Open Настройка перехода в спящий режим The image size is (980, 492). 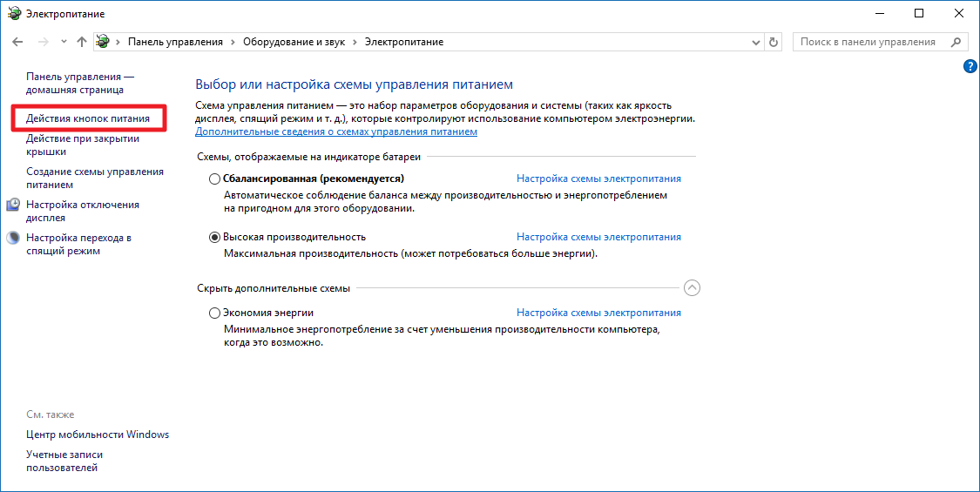pos(78,245)
